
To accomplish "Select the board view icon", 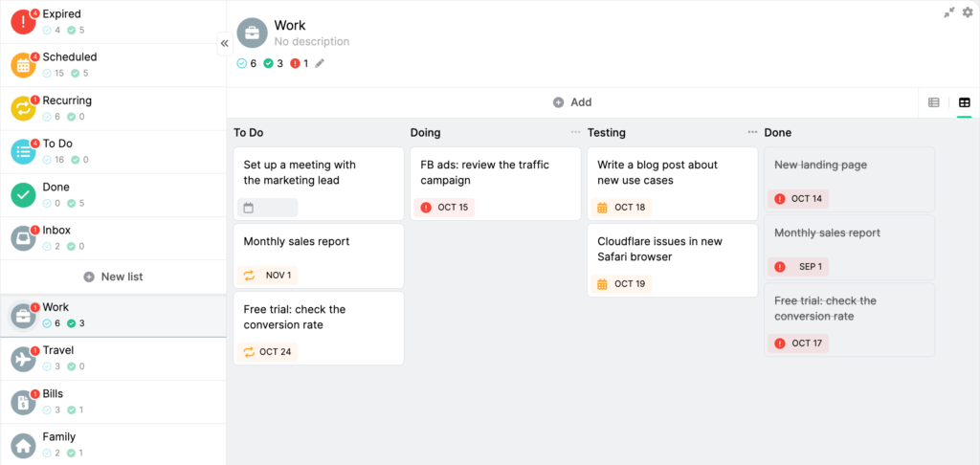I will 965,102.
